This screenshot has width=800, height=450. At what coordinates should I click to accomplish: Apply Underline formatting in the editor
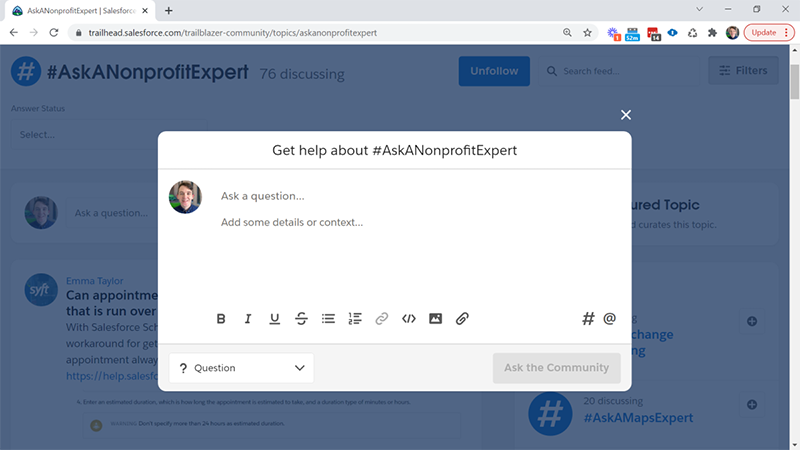pos(274,318)
